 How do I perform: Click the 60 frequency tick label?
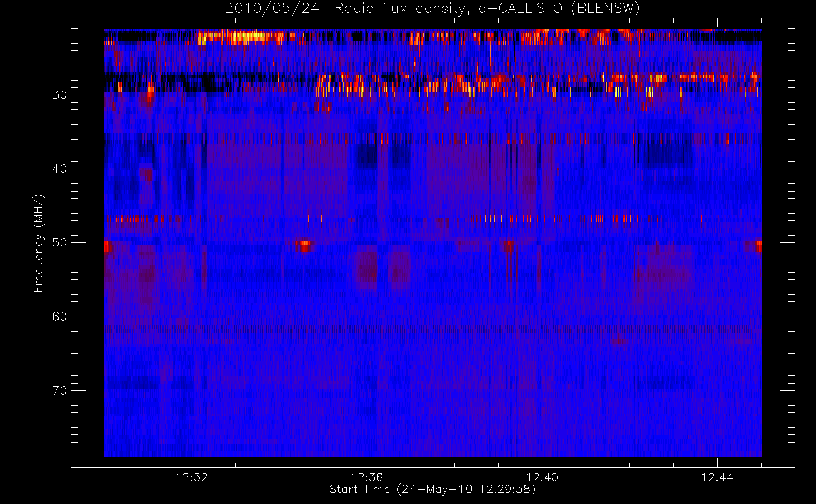pos(60,317)
